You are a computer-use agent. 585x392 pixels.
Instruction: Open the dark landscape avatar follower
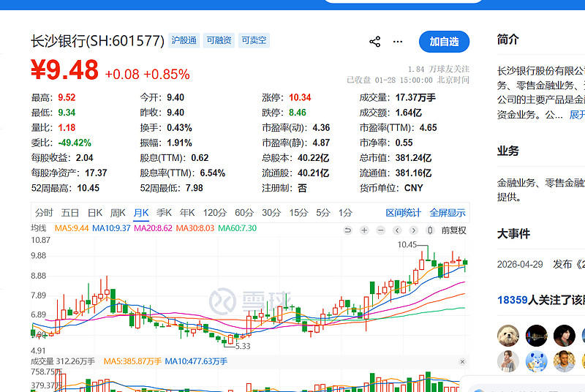click(x=536, y=335)
